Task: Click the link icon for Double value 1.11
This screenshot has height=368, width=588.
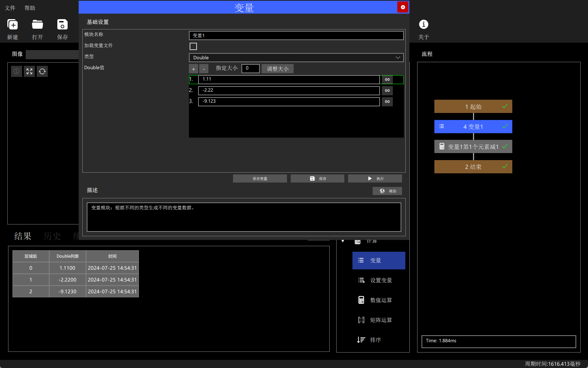Action: click(x=387, y=79)
